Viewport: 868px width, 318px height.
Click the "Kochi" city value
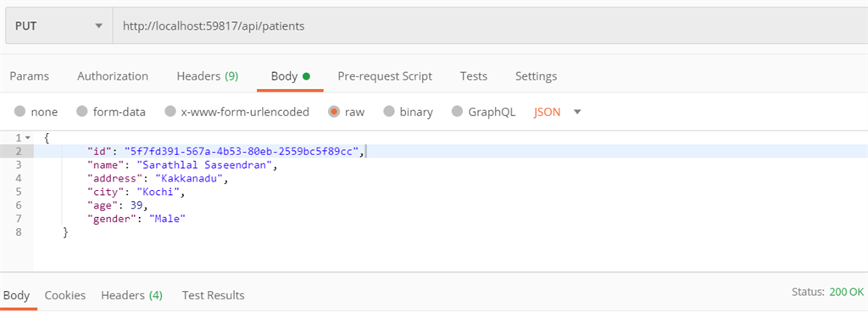pyautogui.click(x=159, y=192)
